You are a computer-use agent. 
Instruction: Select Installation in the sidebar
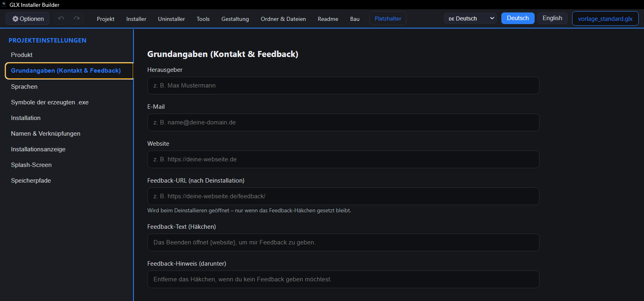pos(69,118)
